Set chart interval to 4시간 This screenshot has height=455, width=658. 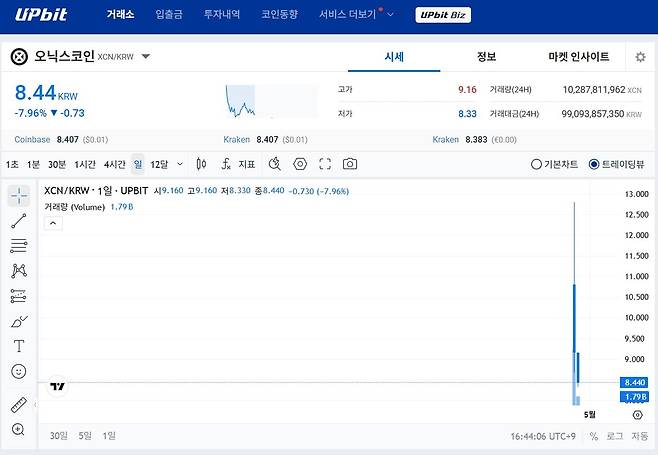pos(115,164)
